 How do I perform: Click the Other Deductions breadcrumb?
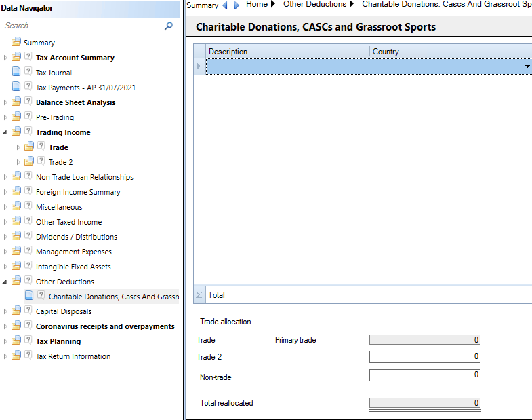pyautogui.click(x=315, y=5)
